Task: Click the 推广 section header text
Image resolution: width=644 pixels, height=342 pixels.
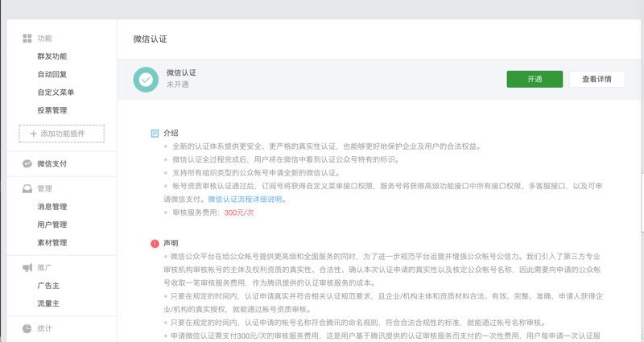Action: click(x=45, y=268)
